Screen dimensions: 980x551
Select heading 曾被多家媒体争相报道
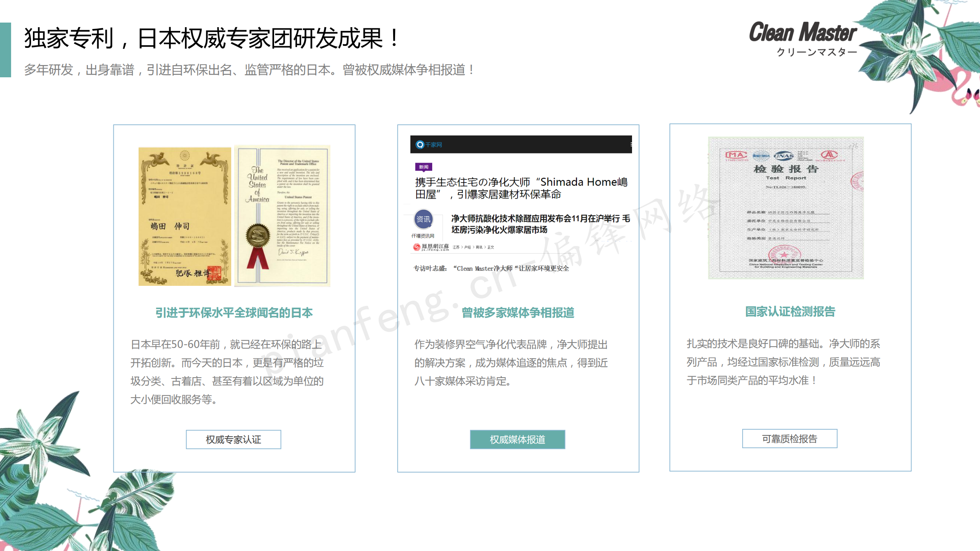[x=518, y=313]
